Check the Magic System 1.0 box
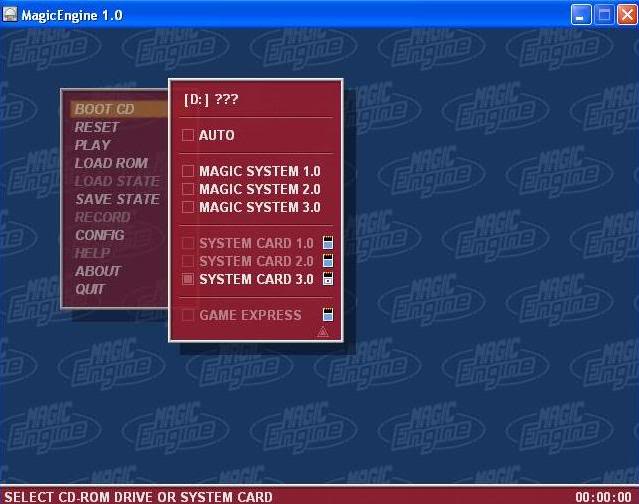Screen dimensions: 639x504 [x=188, y=171]
